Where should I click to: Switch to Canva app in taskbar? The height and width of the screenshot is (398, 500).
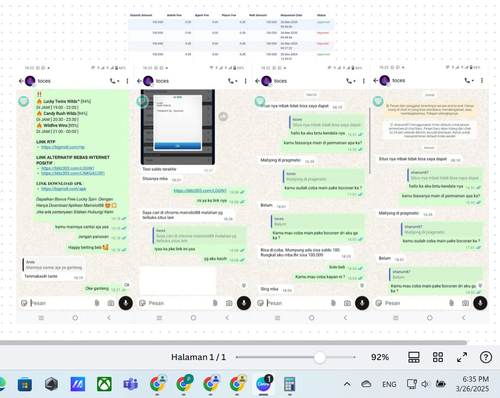coord(264,384)
